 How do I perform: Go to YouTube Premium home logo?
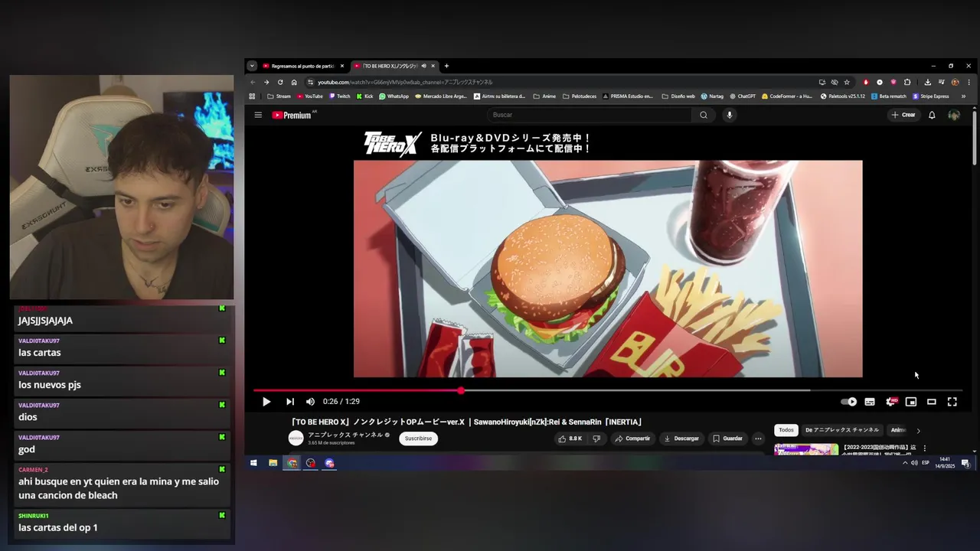pos(292,115)
